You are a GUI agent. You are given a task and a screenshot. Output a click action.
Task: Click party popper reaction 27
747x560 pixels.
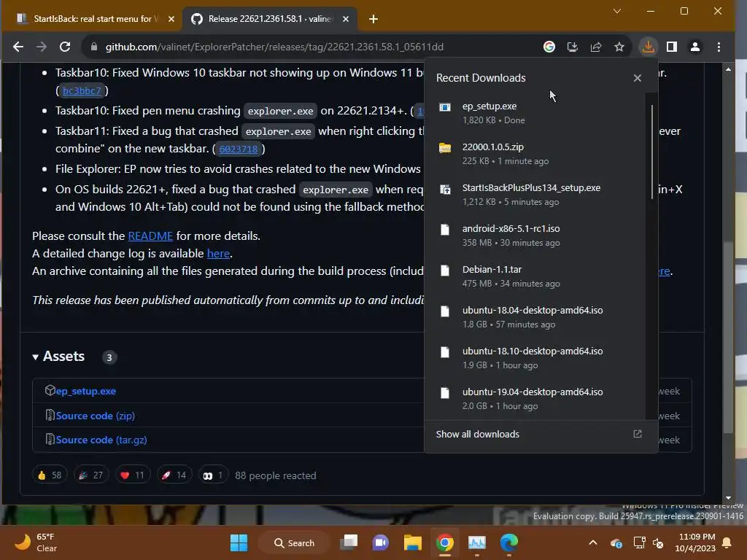[x=91, y=475]
